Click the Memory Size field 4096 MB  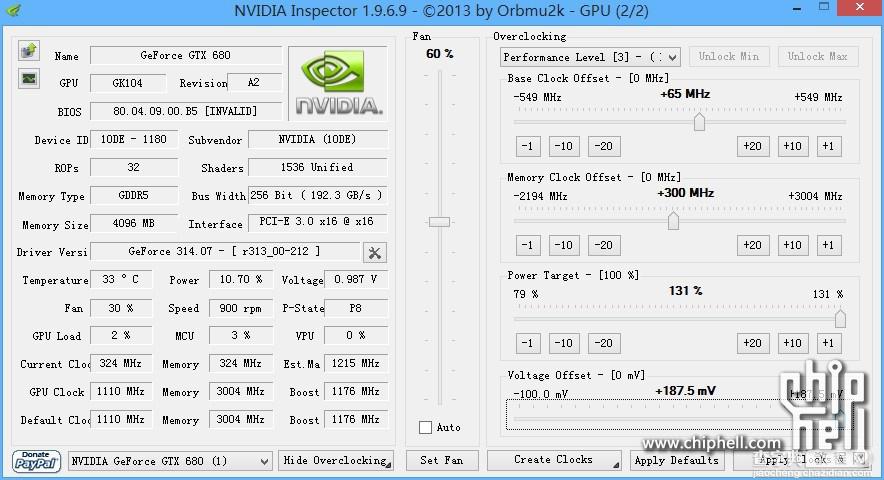click(x=134, y=223)
